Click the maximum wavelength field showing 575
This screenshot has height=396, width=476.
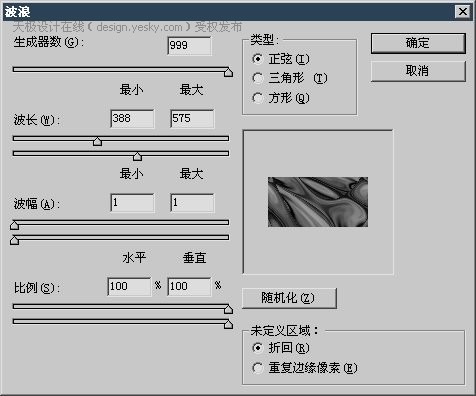coord(192,119)
